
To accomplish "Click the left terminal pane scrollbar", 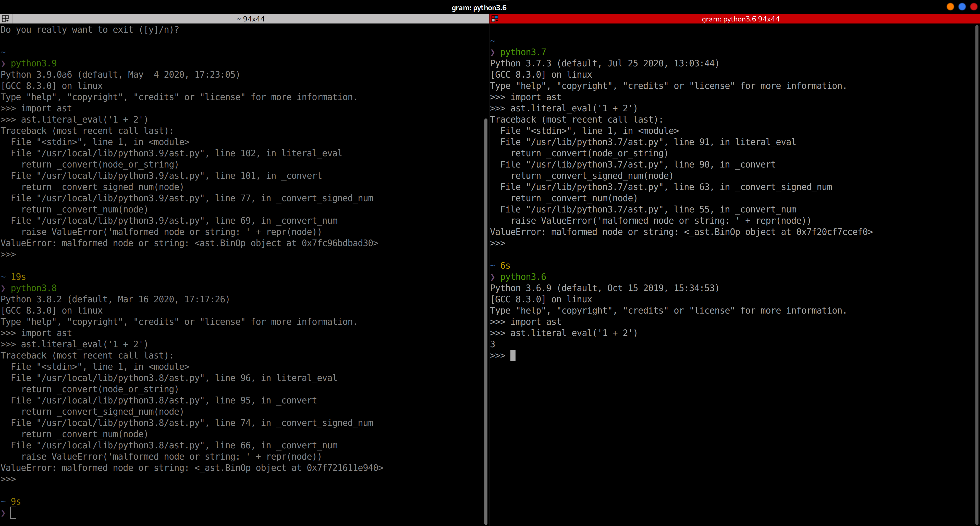I will click(485, 322).
